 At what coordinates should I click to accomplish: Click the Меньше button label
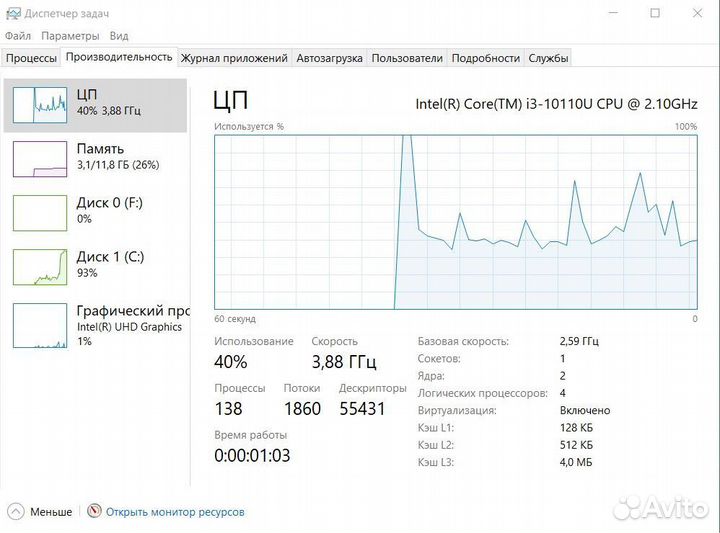click(51, 512)
